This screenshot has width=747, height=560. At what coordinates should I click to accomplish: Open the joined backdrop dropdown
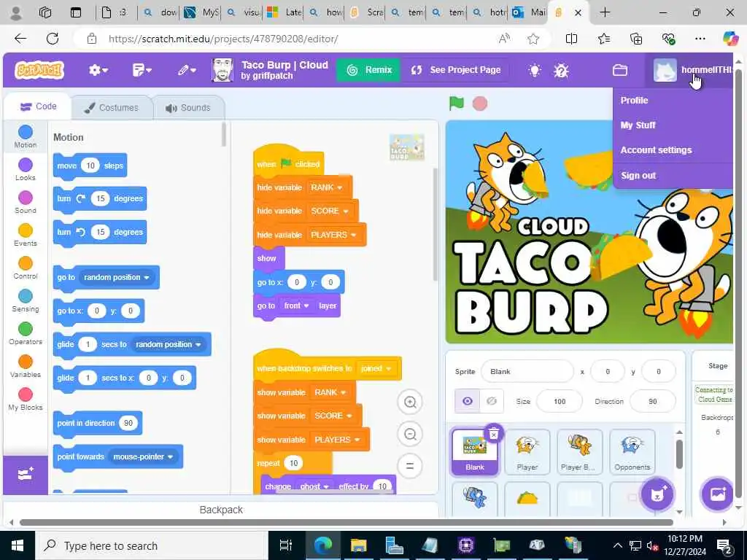[x=376, y=368]
